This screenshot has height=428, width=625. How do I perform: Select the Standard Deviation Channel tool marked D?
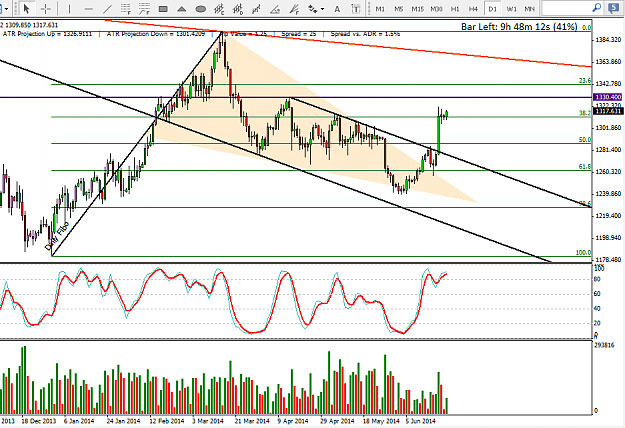(x=238, y=8)
